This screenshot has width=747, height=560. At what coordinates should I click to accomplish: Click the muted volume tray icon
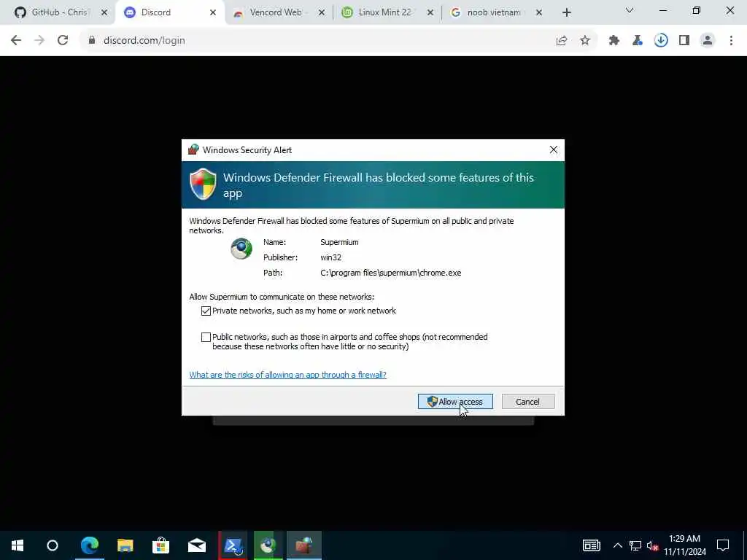[652, 545]
